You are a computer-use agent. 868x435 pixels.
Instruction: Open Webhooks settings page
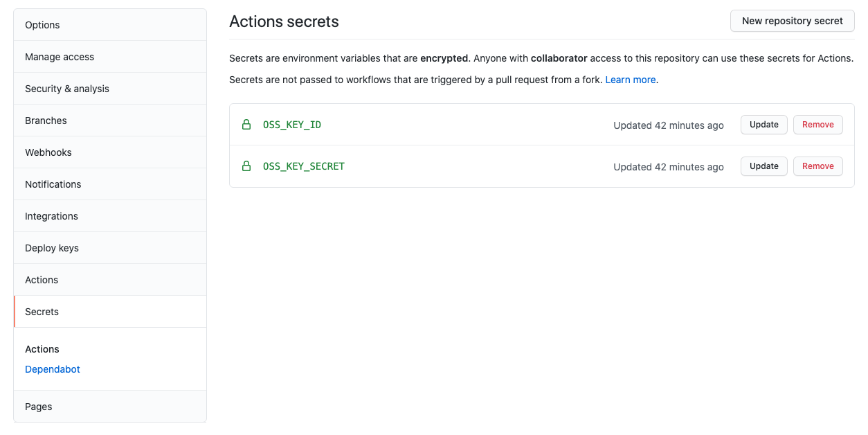pyautogui.click(x=48, y=152)
